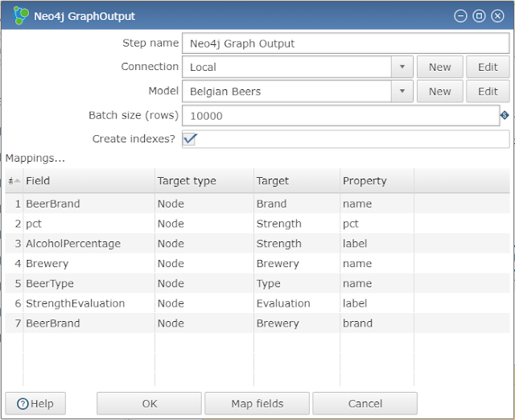Edit the Local connection
This screenshot has height=420, width=515.
click(488, 68)
